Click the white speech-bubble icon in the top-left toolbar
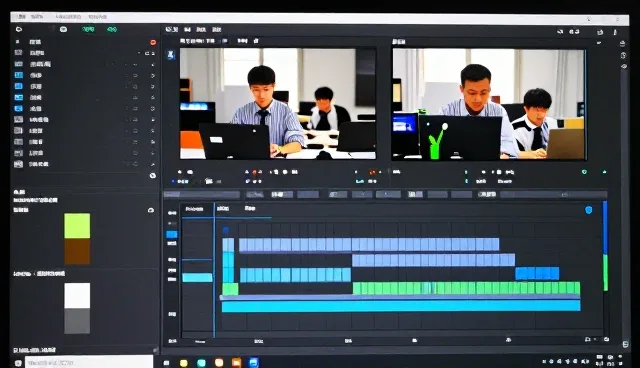The image size is (640, 368). click(x=63, y=29)
